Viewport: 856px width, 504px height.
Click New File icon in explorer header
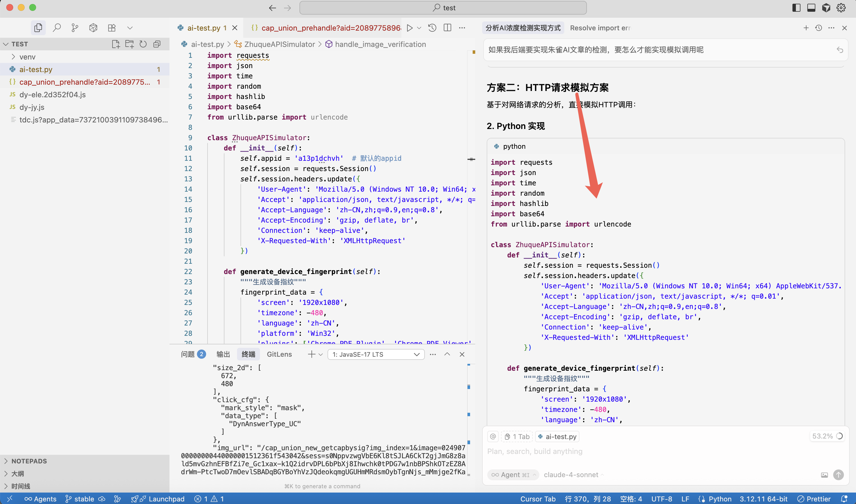(116, 44)
